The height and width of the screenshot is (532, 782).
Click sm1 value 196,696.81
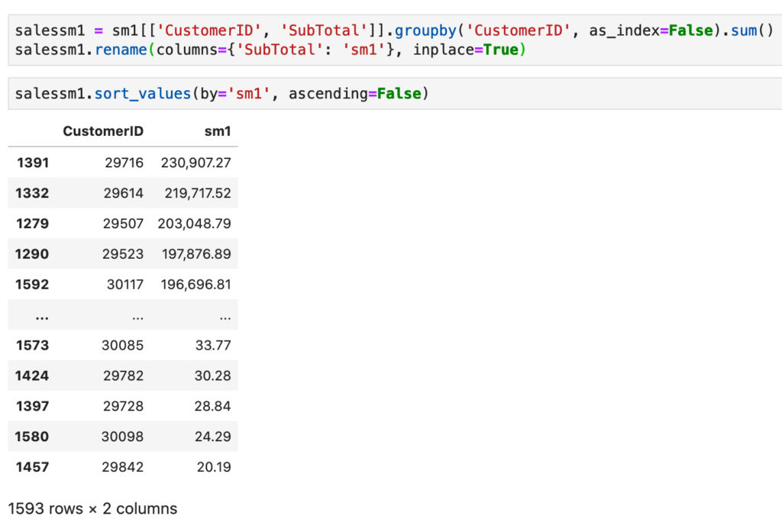tap(196, 284)
